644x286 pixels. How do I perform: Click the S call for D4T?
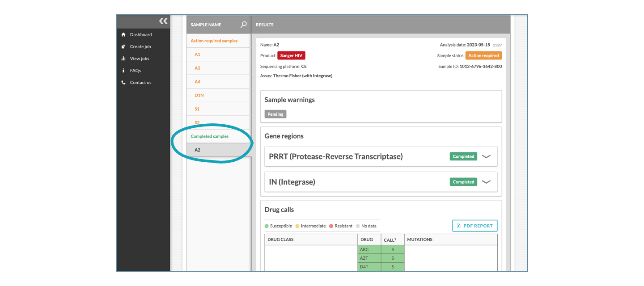pos(393,267)
